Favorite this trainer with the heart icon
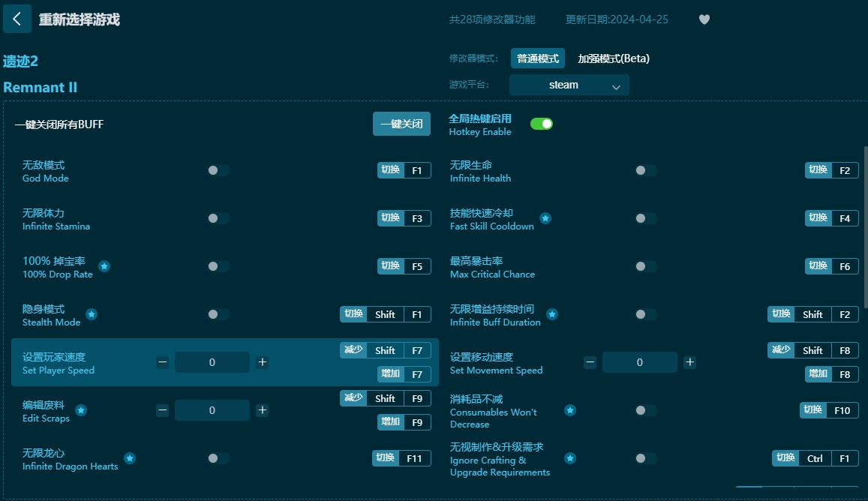 click(x=704, y=19)
